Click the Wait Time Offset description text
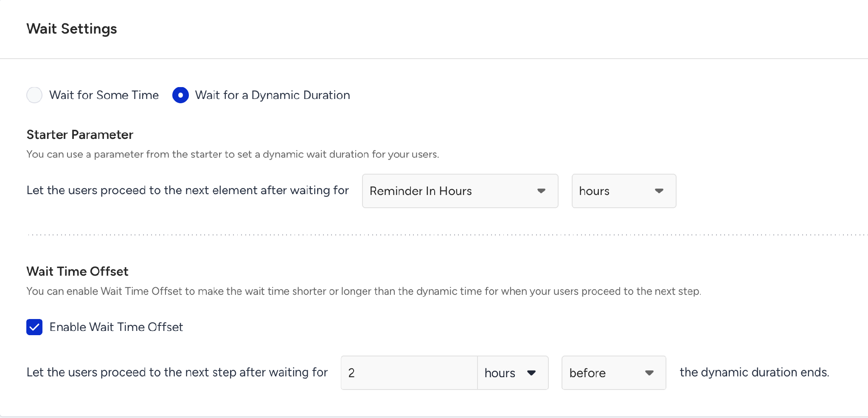 coord(364,291)
